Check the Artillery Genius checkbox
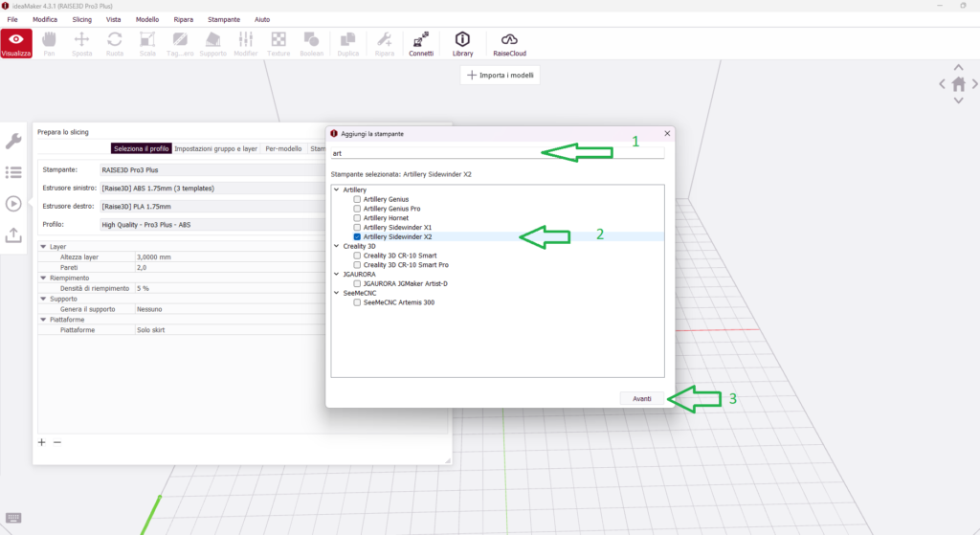 tap(357, 199)
